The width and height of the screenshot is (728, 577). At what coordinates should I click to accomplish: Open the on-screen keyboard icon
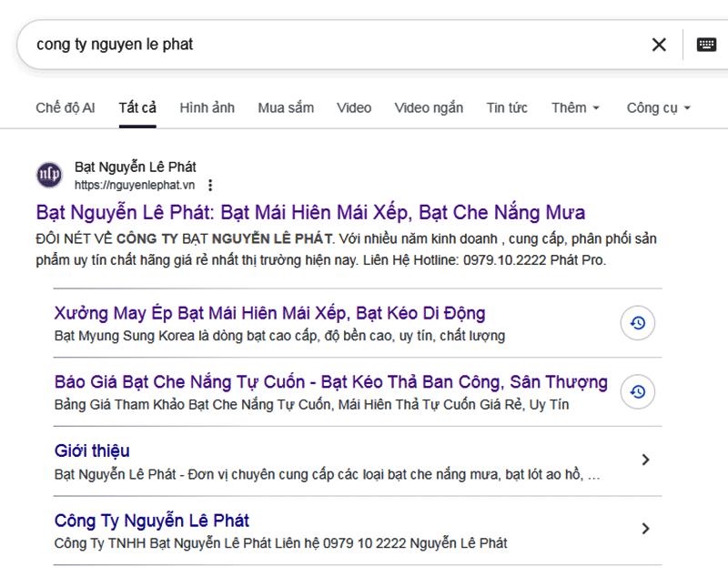706,45
